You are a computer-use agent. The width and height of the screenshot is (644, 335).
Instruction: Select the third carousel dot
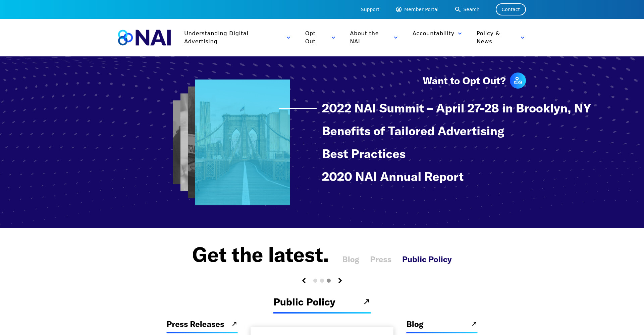[x=329, y=281]
